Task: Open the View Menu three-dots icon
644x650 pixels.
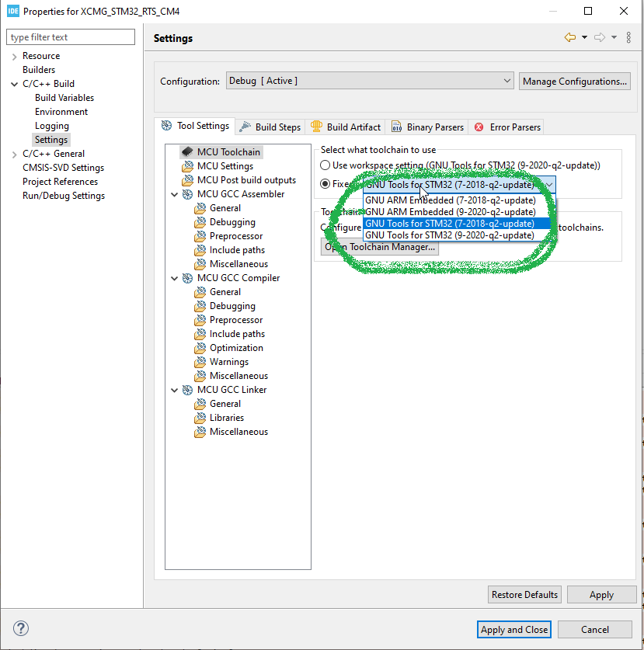Action: click(628, 37)
